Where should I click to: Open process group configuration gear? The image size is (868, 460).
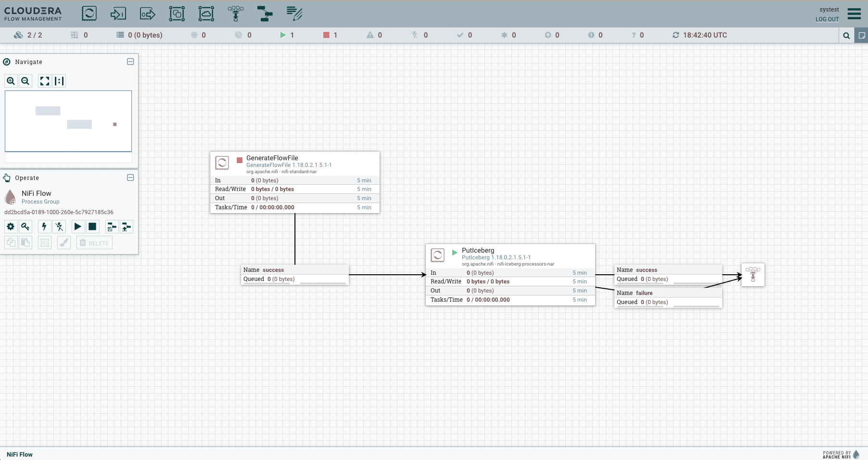11,227
